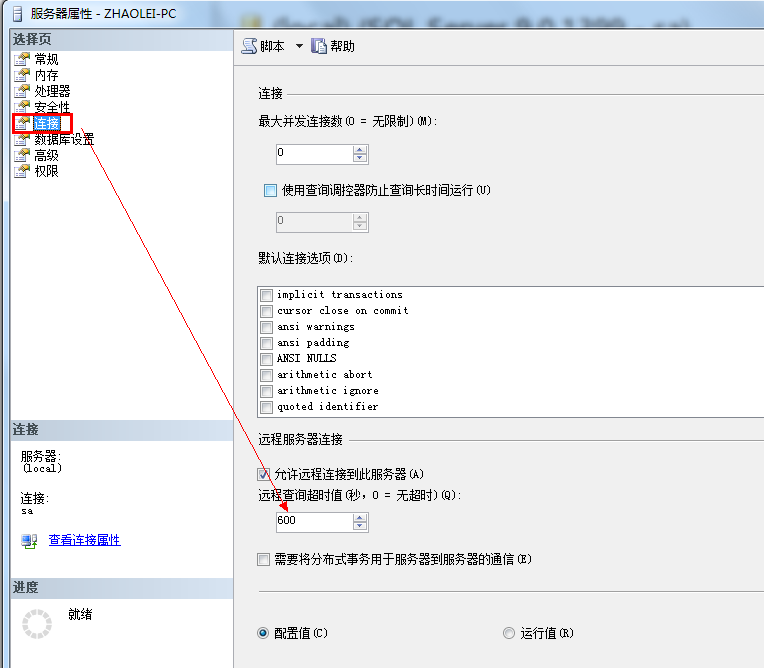Expand the 脚本 dropdown arrow
The image size is (764, 668).
[299, 46]
